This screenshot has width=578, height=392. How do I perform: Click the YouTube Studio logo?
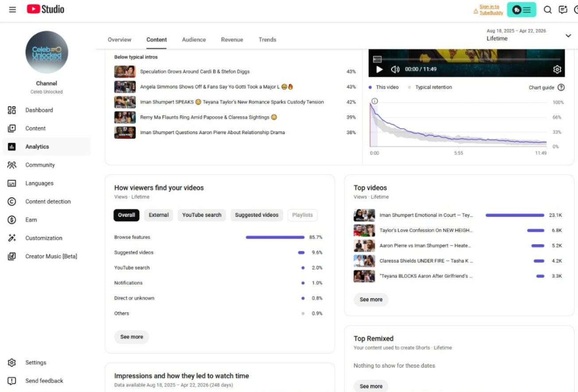(x=46, y=9)
